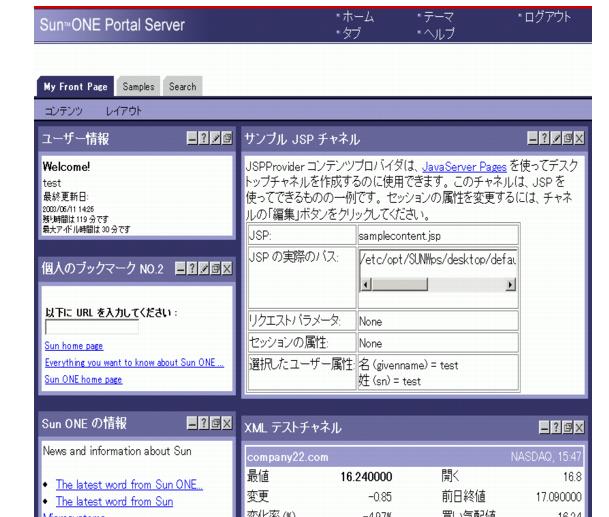Remove the XML テストチャネル
Image resolution: width=609 pixels, height=517 pixels.
pos(579,428)
